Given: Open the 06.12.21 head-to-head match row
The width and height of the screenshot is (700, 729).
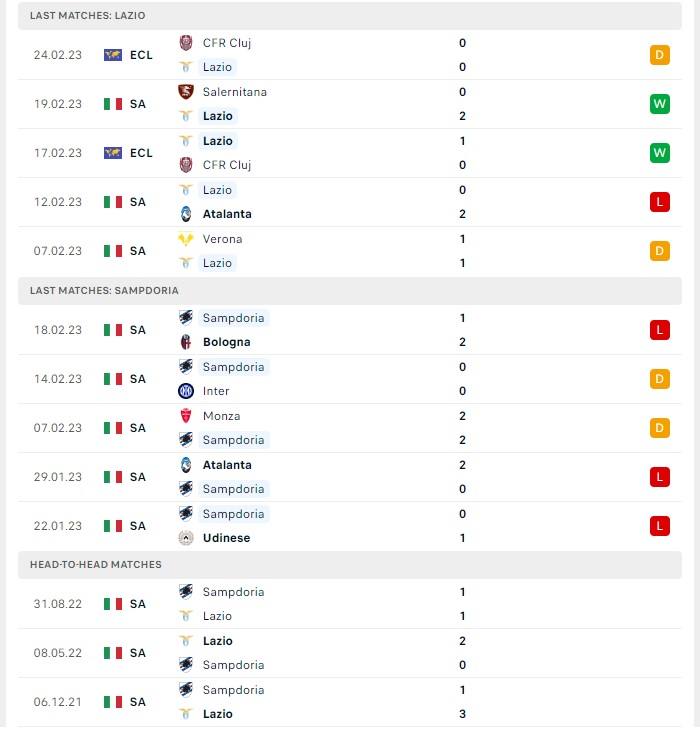Looking at the screenshot, I should coord(350,702).
